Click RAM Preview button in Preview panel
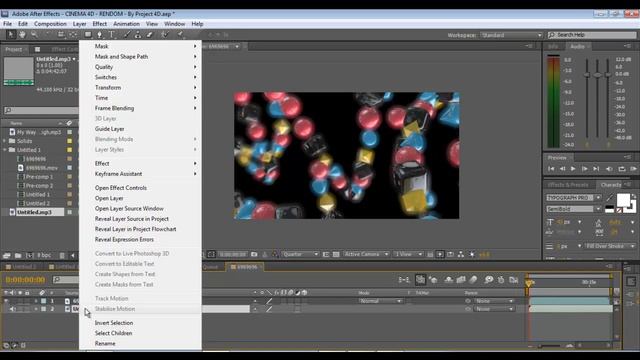This screenshot has width=640, height=360. 633,169
